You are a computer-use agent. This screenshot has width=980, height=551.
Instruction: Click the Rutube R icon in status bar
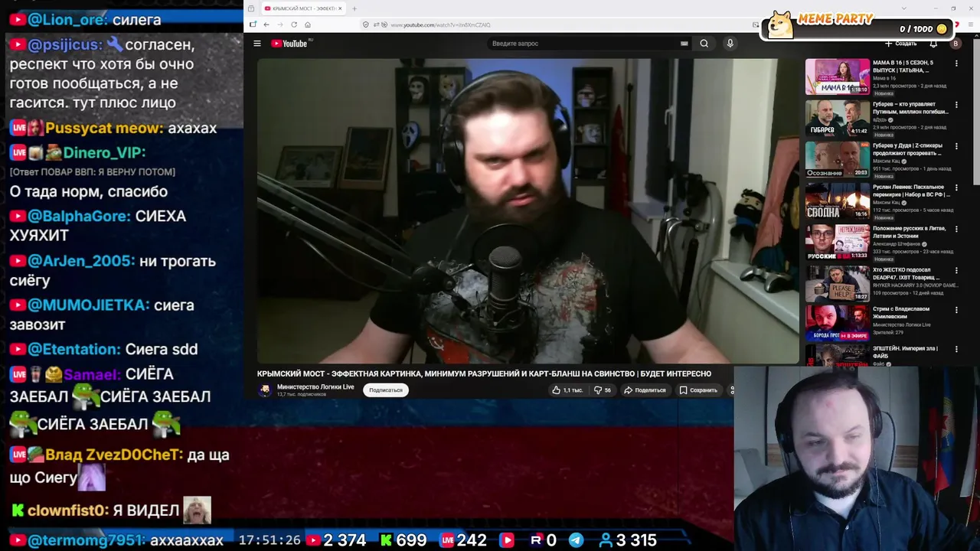coord(536,540)
